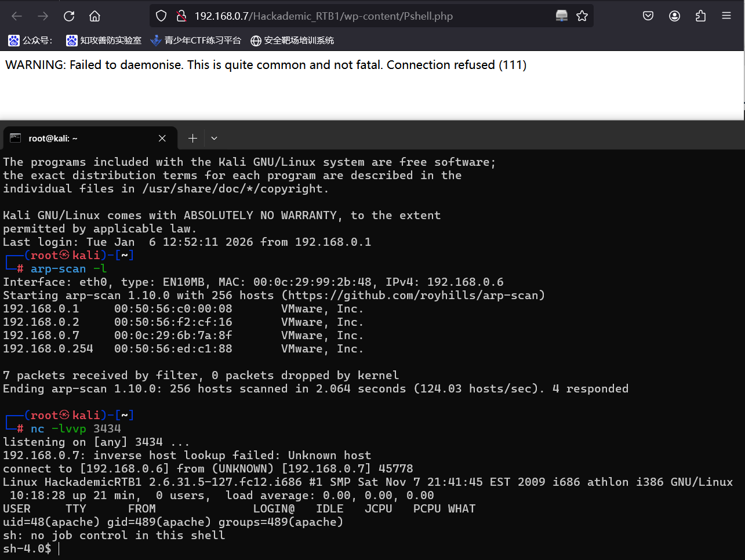Open the 安全靶场培训系统 bookmark

tap(292, 41)
